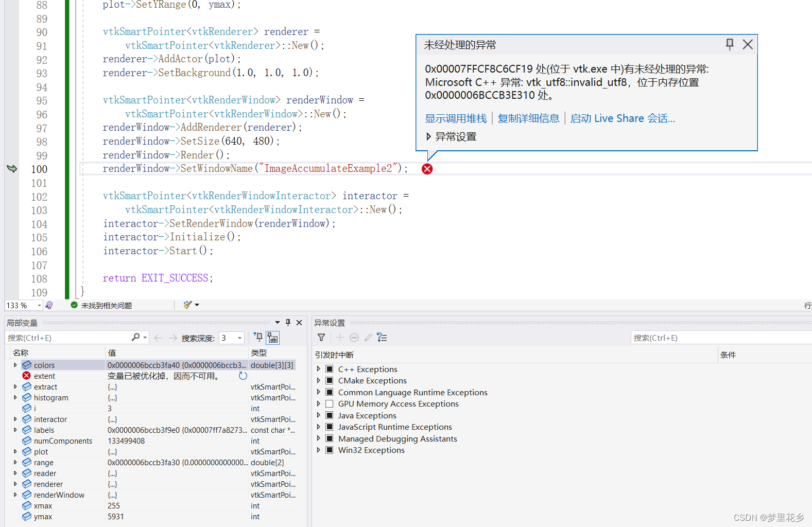812x527 pixels.
Task: Select the ymax variable row
Action: click(152, 516)
